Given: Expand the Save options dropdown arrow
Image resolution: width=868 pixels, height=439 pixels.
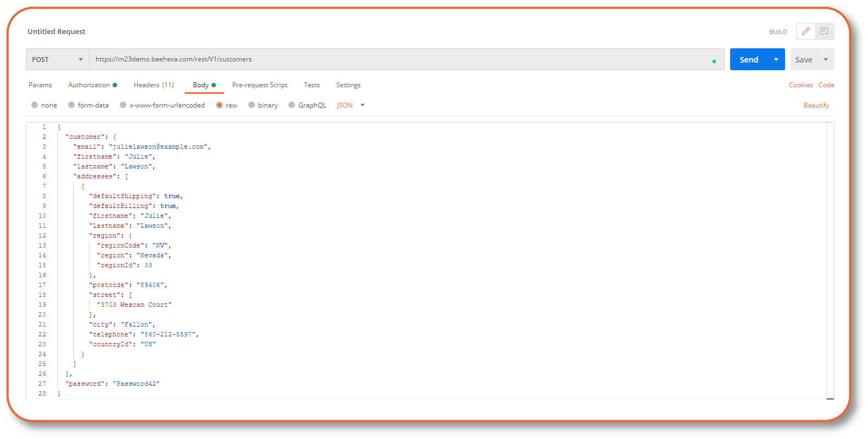Looking at the screenshot, I should [826, 59].
